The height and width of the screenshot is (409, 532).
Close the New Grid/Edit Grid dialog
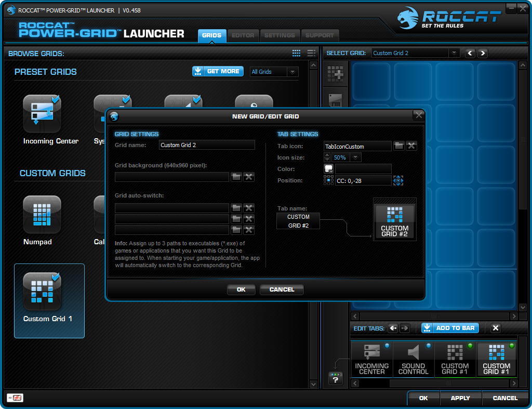click(x=419, y=115)
